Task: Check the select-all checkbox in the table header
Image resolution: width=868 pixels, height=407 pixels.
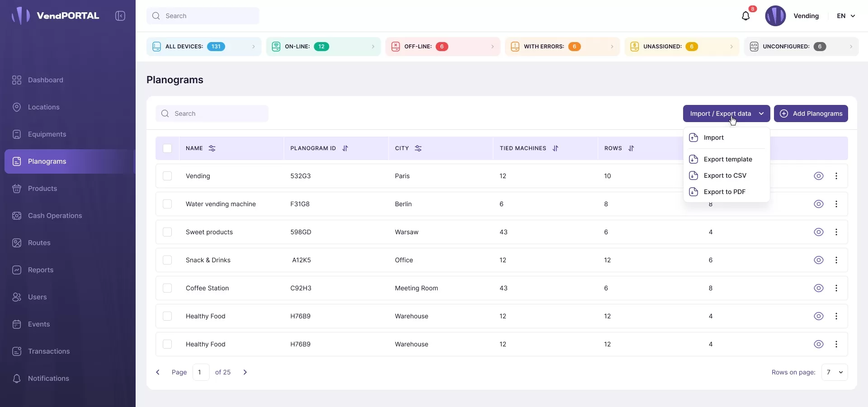Action: (167, 148)
